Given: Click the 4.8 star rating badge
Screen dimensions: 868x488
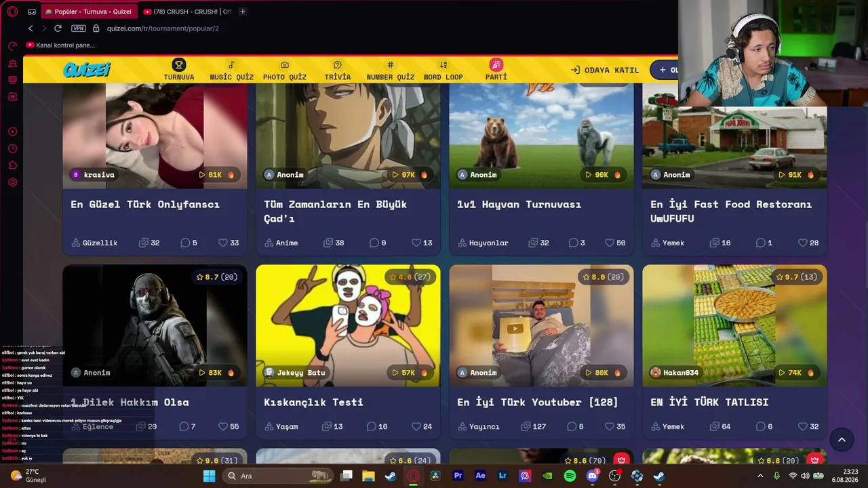Looking at the screenshot, I should pos(410,277).
